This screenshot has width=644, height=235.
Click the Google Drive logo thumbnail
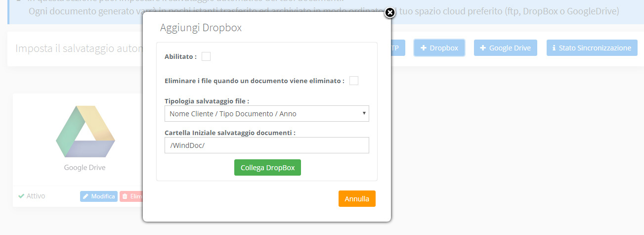[85, 131]
